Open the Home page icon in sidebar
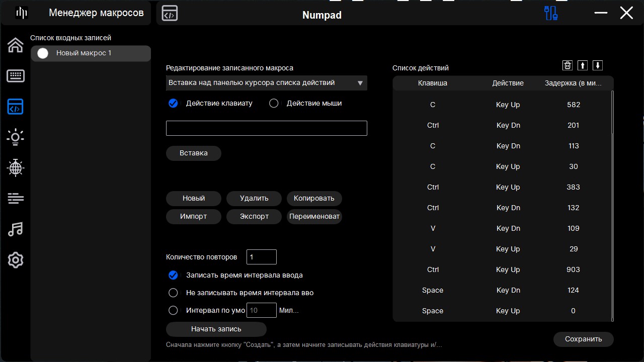This screenshot has height=362, width=644. [x=16, y=45]
